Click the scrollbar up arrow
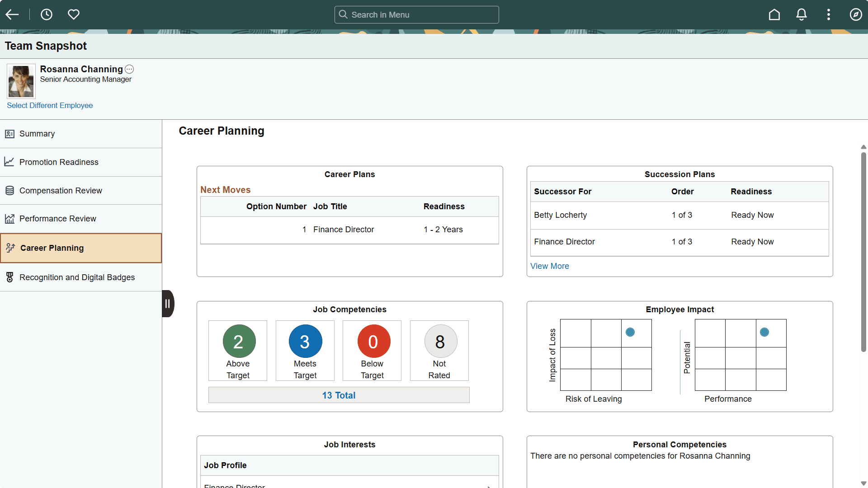Screen dimensions: 868x488 click(x=863, y=147)
